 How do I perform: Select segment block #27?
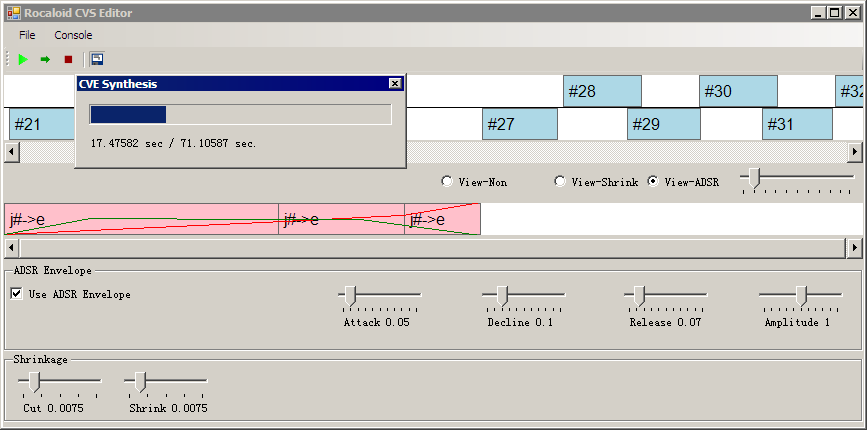click(x=520, y=124)
